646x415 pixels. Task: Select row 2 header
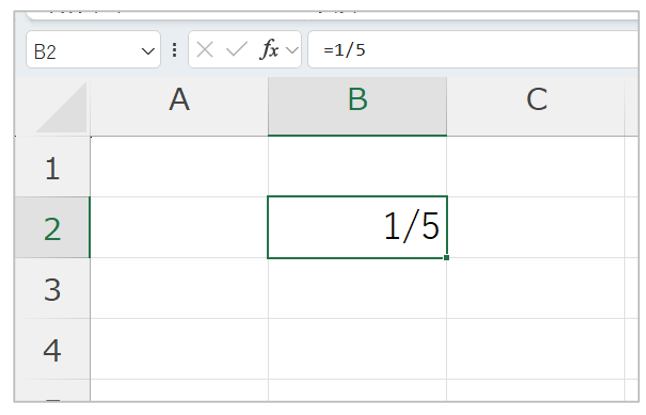click(52, 227)
